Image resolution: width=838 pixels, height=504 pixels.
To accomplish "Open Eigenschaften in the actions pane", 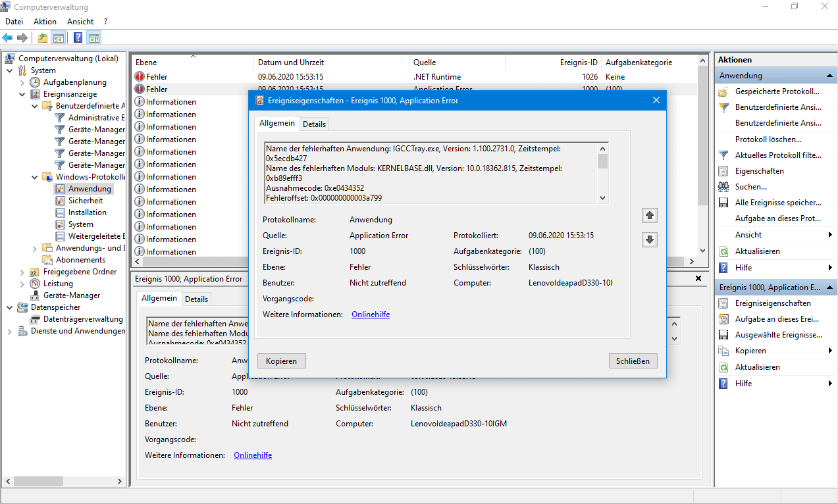I will point(759,171).
